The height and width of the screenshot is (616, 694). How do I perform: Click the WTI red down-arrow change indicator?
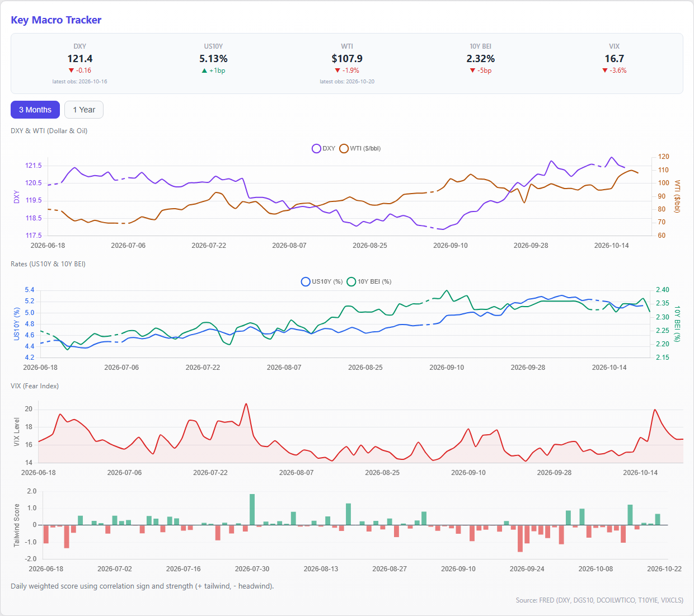coord(337,70)
